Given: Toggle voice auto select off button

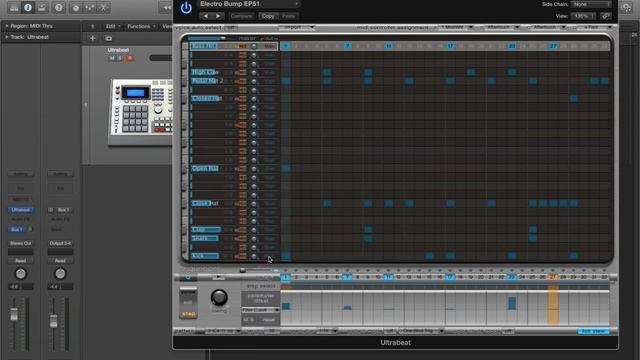Looking at the screenshot, I should pyautogui.click(x=231, y=27).
